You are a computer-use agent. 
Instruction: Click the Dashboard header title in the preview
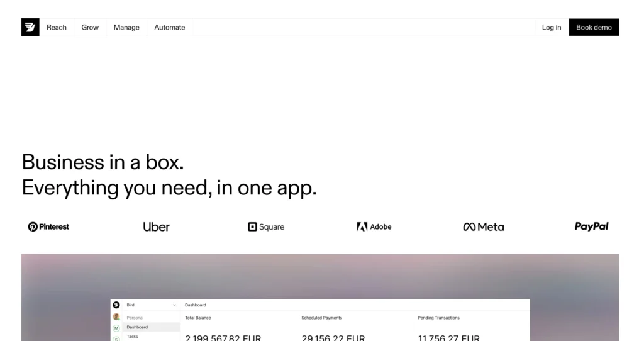point(196,305)
